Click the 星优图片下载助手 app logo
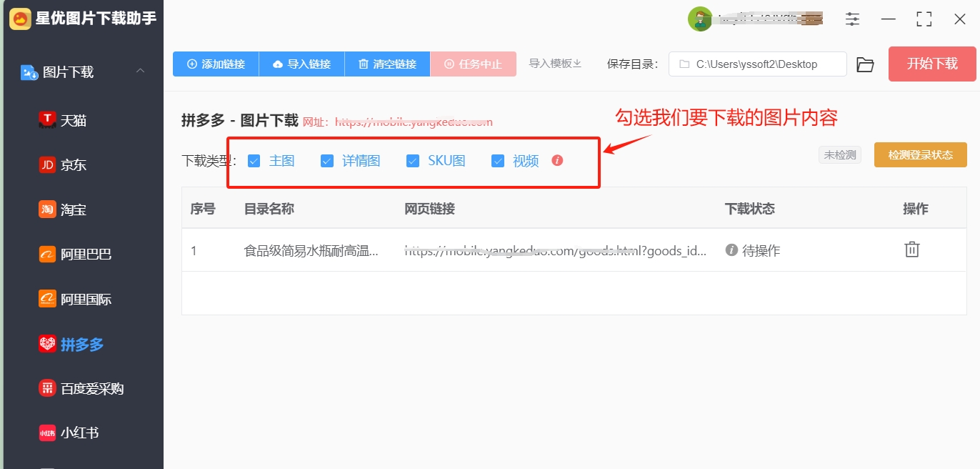The image size is (980, 469). (x=21, y=19)
